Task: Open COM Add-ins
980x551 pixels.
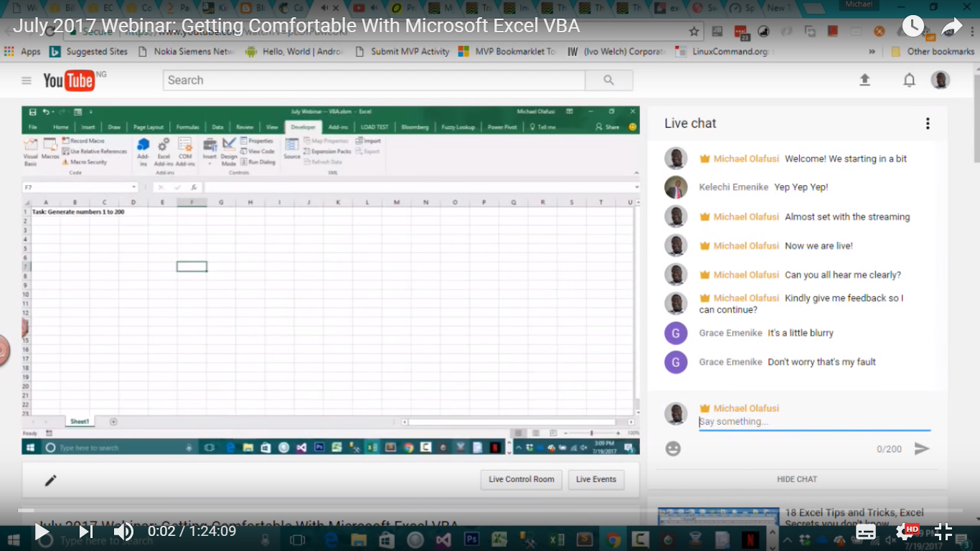Action: 186,151
